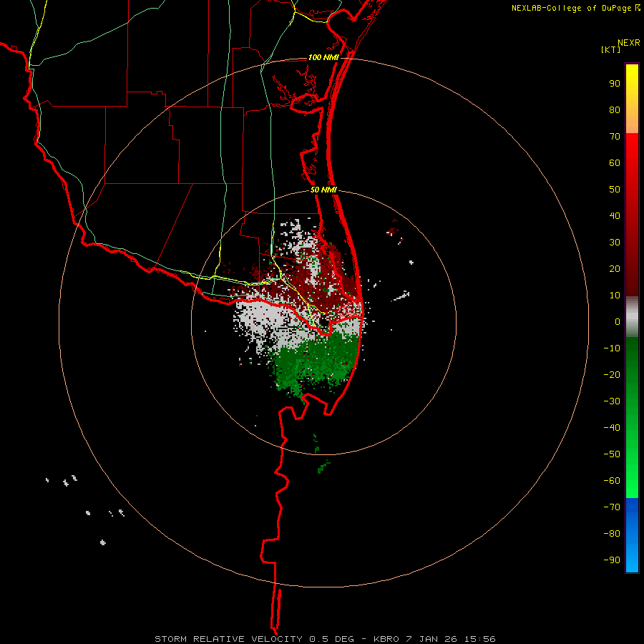Select the 100 NMI range ring label

click(x=323, y=57)
